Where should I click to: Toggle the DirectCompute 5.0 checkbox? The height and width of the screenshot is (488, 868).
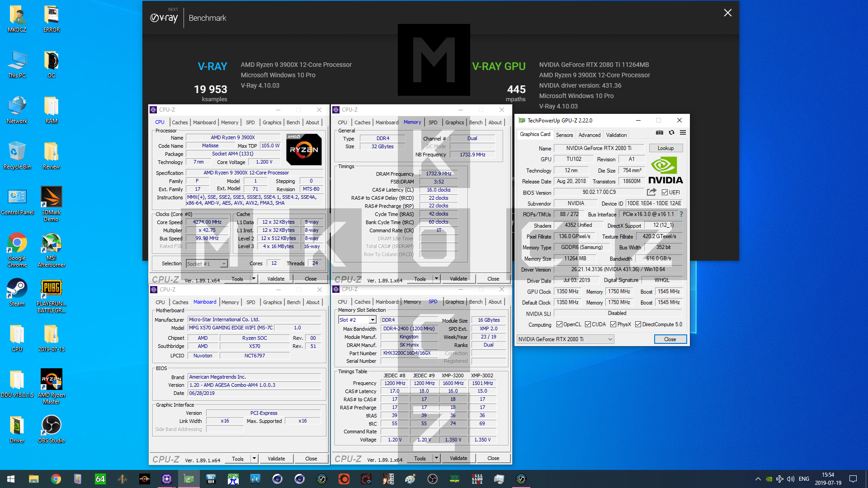(638, 324)
